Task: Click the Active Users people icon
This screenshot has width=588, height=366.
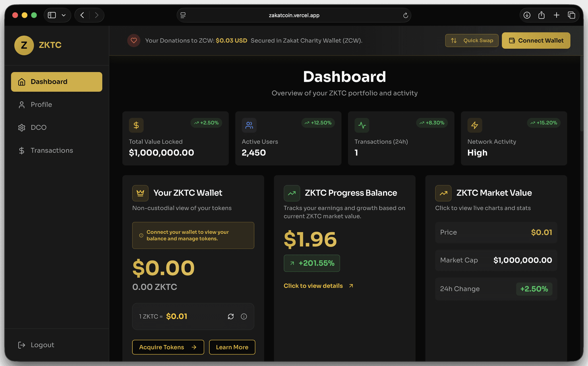Action: (x=249, y=125)
